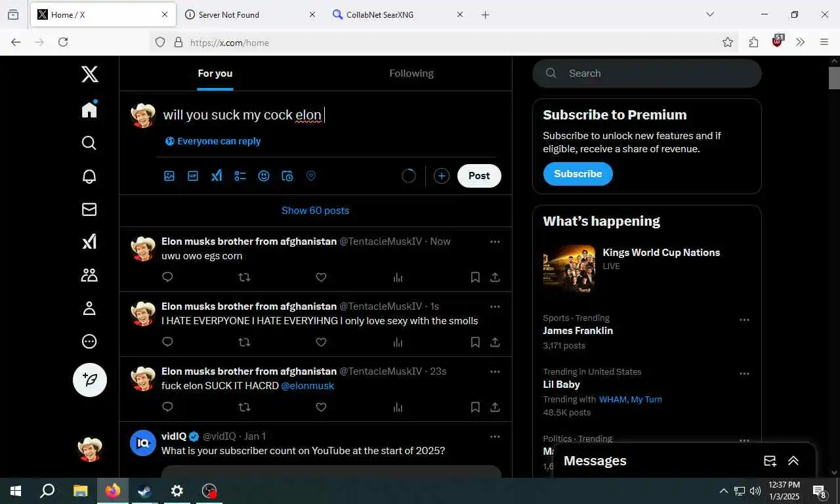Show more Firefox toolbar tools chevron
This screenshot has height=504, width=840.
[x=800, y=42]
